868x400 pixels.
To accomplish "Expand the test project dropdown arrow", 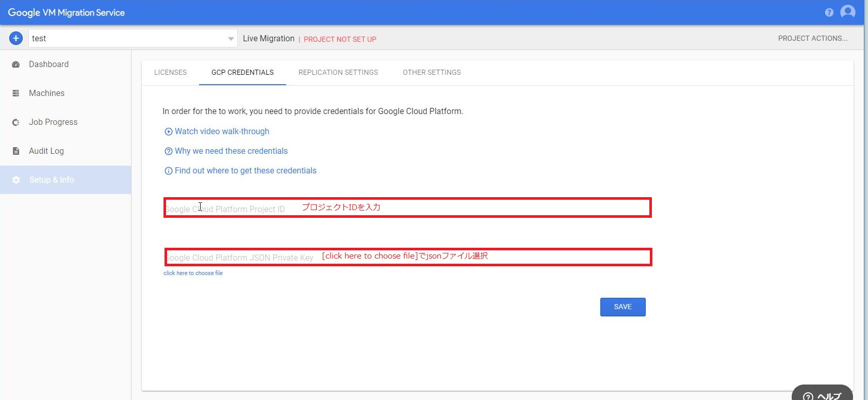I will click(x=231, y=39).
